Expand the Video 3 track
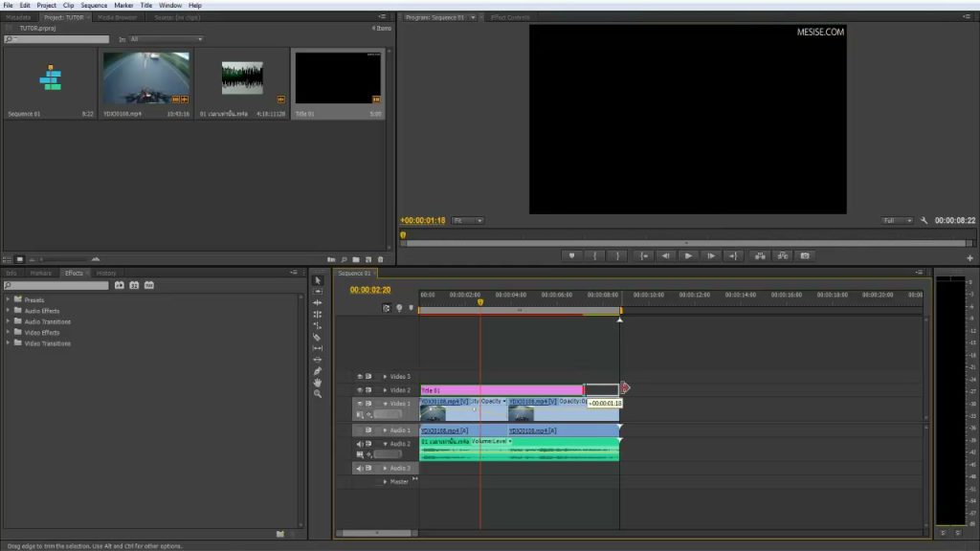This screenshot has width=980, height=551. pos(385,377)
